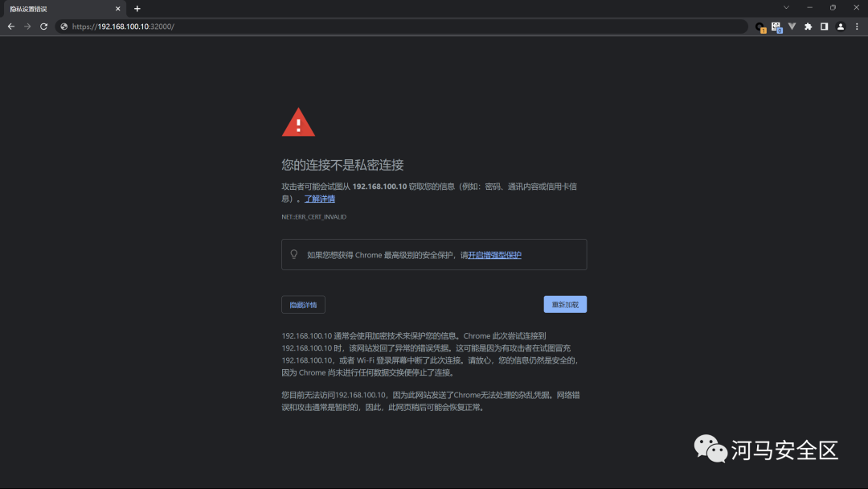Open a new tab with the plus button
Screen dimensions: 868x489
(137, 9)
